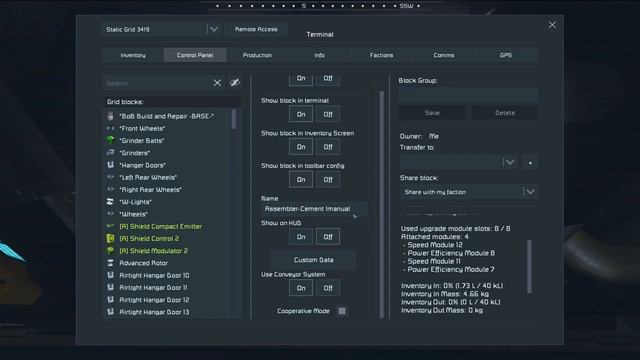640x360 pixels.
Task: Click the Airtight Hangar Door 12 icon
Action: coord(110,300)
